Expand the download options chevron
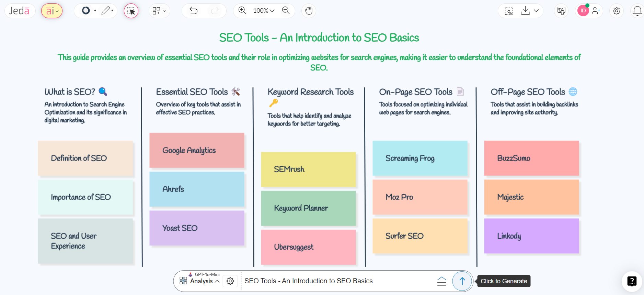The width and height of the screenshot is (644, 295). [536, 11]
